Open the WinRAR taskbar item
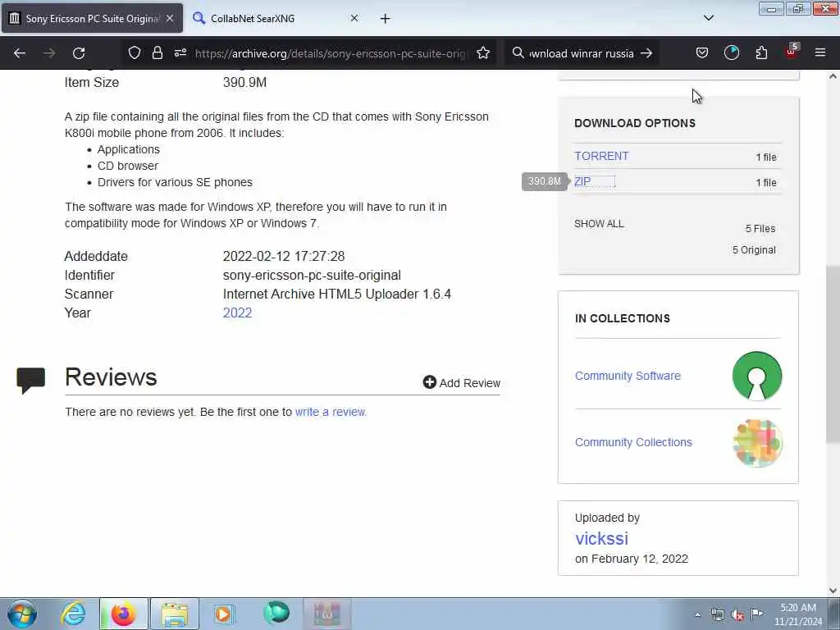This screenshot has width=840, height=630. pos(327,614)
